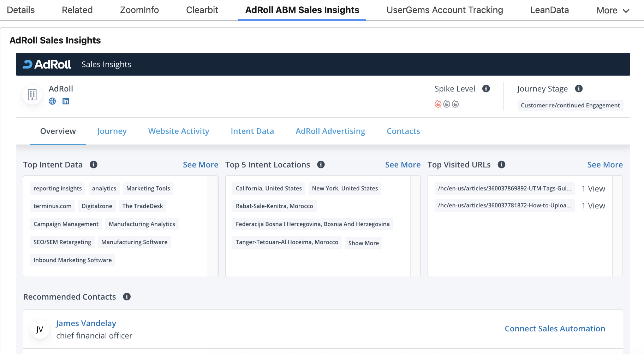The image size is (644, 354).
Task: See more Top Intent Data
Action: 201,165
